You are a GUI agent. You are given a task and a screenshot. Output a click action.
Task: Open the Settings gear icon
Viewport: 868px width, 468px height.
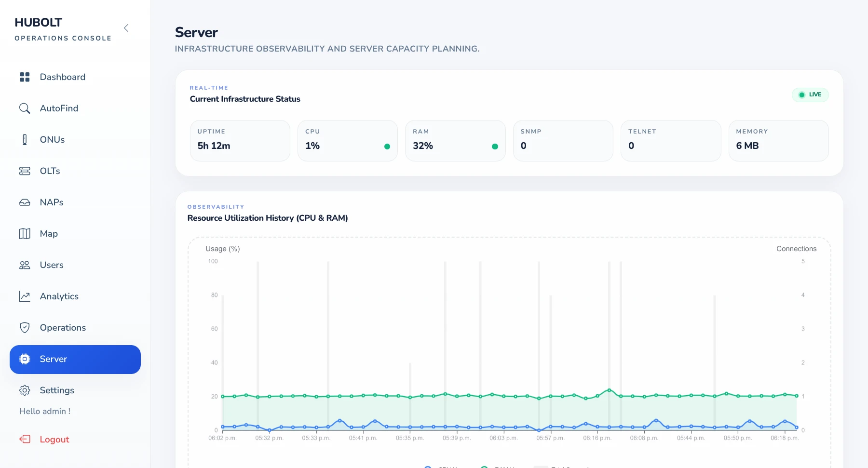25,390
